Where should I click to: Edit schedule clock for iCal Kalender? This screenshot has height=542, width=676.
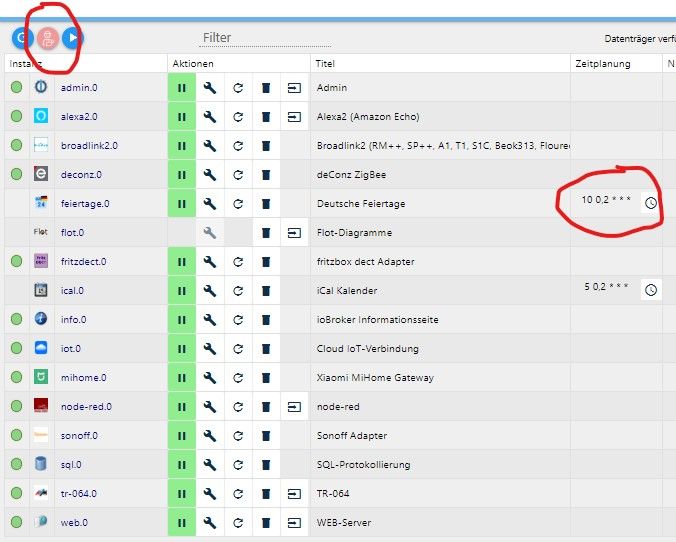[651, 290]
